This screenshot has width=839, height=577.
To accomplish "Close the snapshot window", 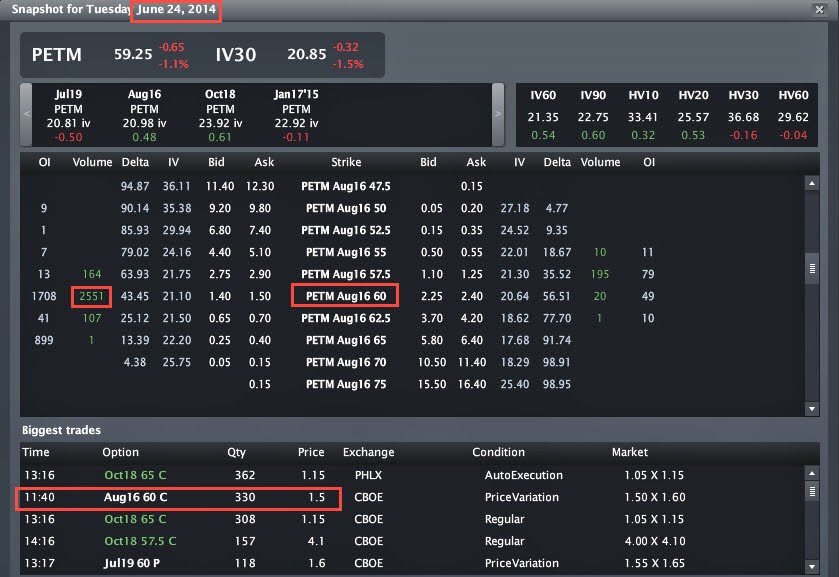I will [x=819, y=9].
